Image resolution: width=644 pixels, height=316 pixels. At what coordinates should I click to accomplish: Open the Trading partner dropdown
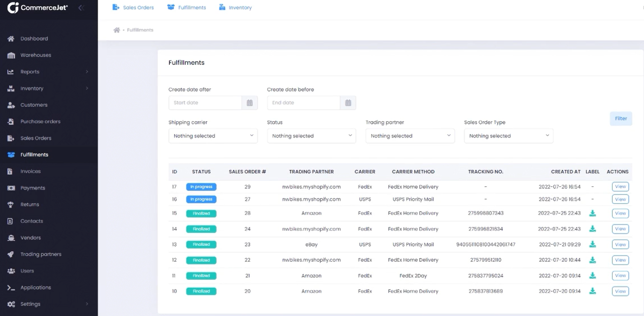coord(410,136)
